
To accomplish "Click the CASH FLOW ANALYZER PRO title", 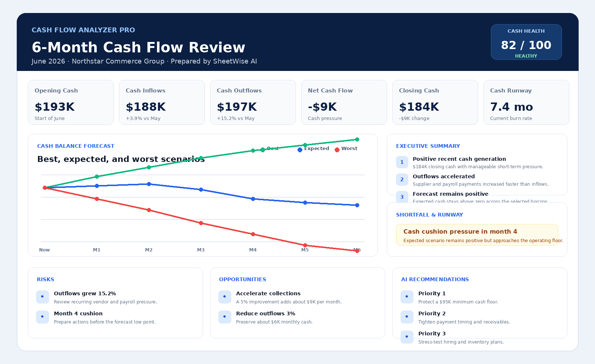I will pyautogui.click(x=83, y=30).
